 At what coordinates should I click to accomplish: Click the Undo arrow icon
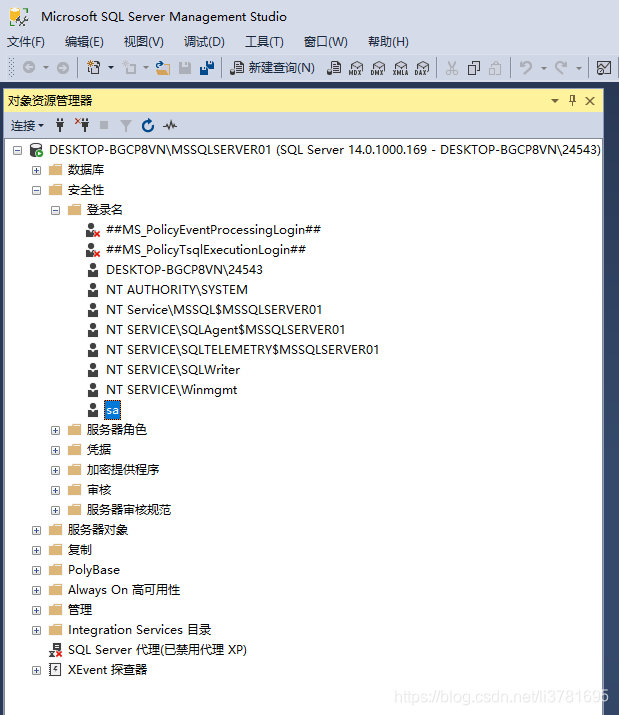[526, 68]
